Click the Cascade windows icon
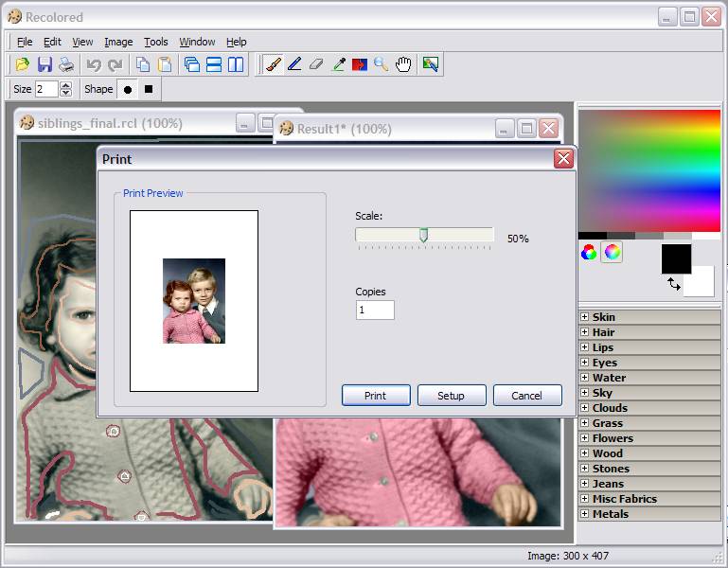The image size is (728, 568). coord(192,64)
